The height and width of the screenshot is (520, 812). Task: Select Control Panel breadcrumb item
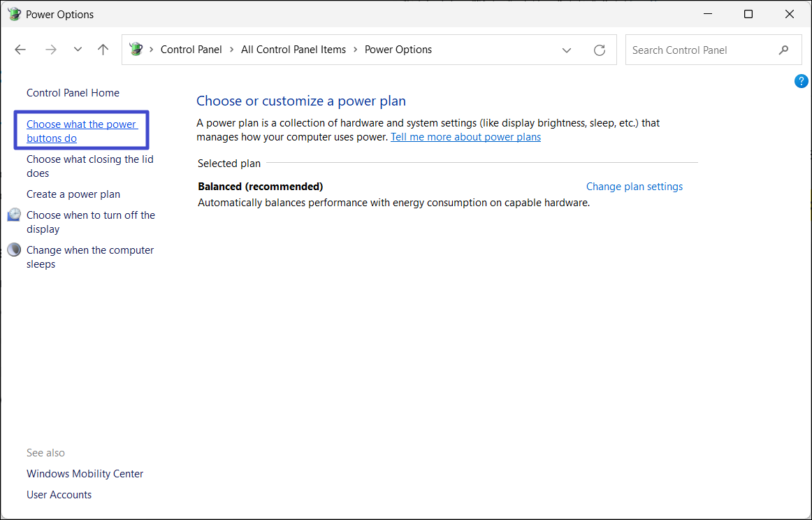191,50
